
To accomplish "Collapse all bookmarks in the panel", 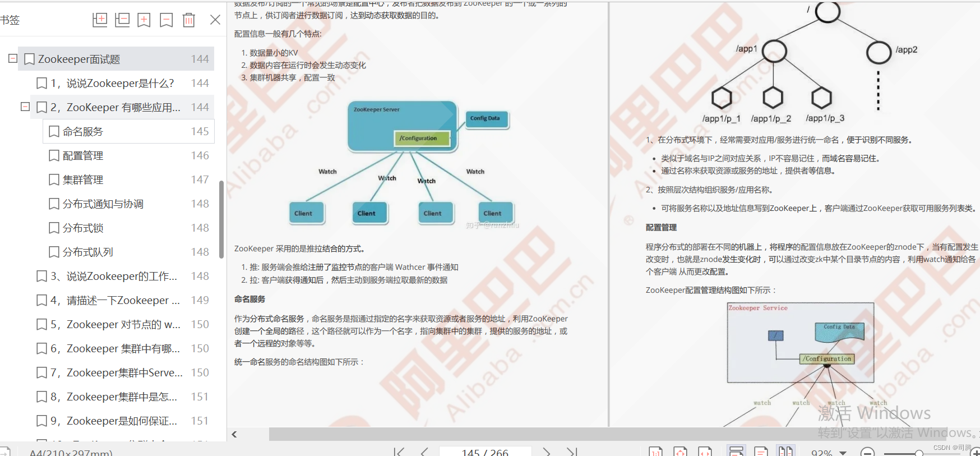I will tap(122, 20).
